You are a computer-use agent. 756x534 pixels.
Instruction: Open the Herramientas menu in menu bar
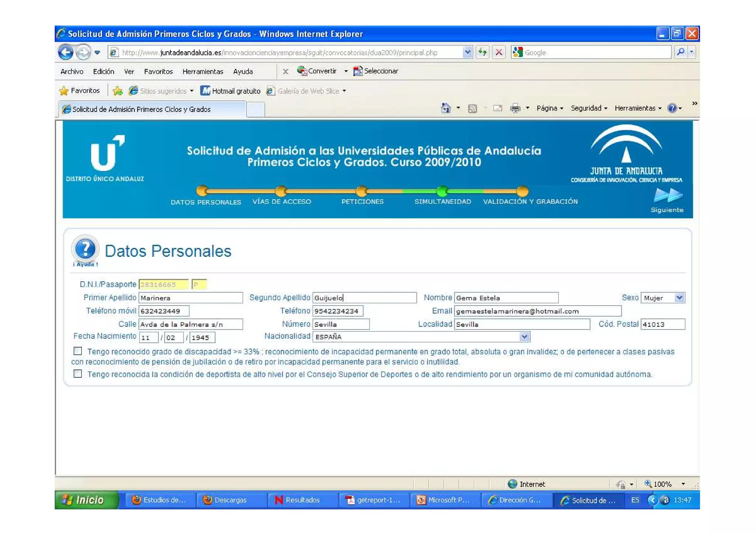point(203,71)
